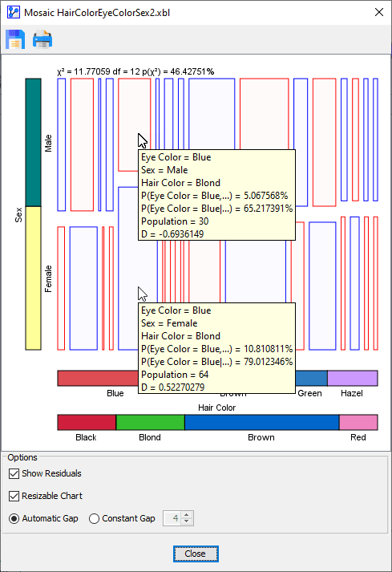The image size is (392, 572).
Task: Click the purple Hazel eye color bar
Action: pos(353,379)
